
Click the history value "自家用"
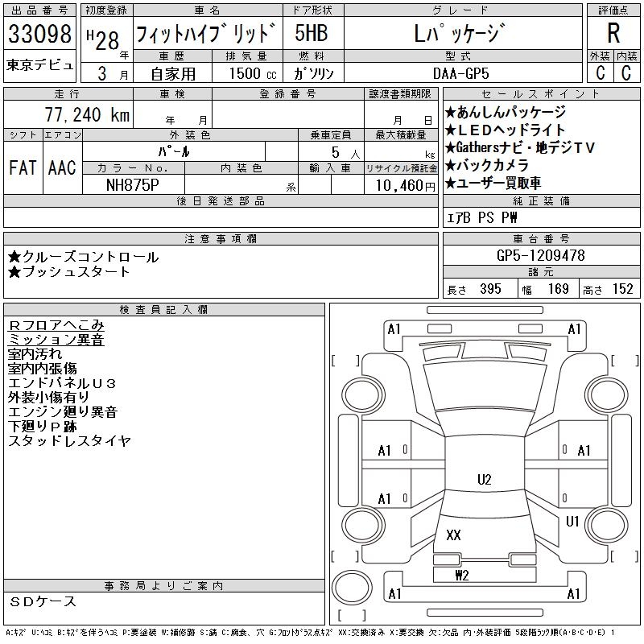(173, 74)
